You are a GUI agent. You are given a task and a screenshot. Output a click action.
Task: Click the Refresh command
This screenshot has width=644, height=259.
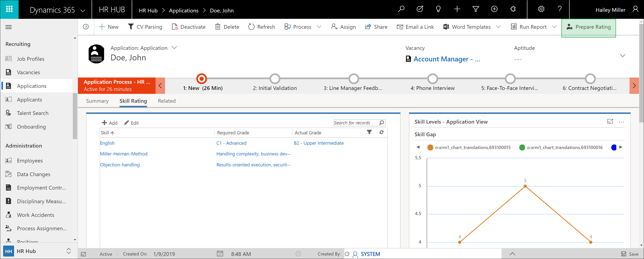point(261,27)
